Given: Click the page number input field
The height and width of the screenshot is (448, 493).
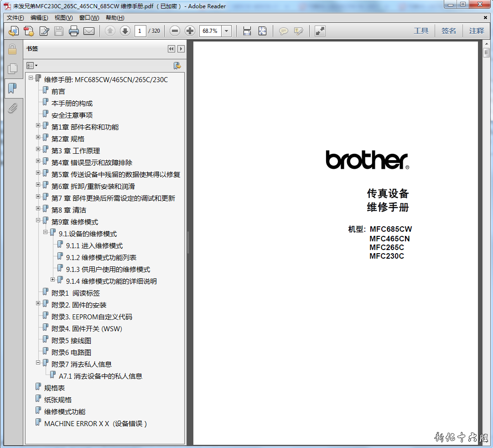Looking at the screenshot, I should [140, 31].
